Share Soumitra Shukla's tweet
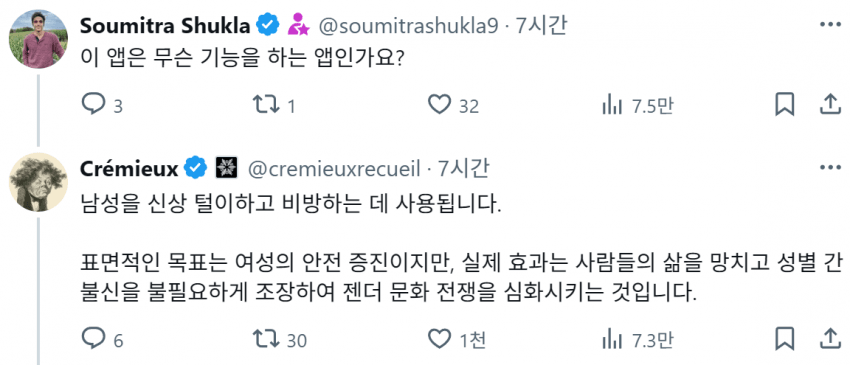 (829, 105)
